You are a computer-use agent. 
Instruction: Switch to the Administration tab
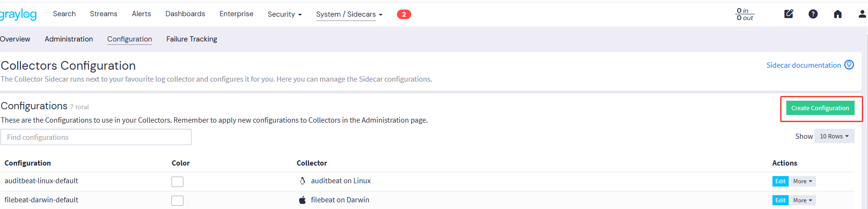(69, 39)
